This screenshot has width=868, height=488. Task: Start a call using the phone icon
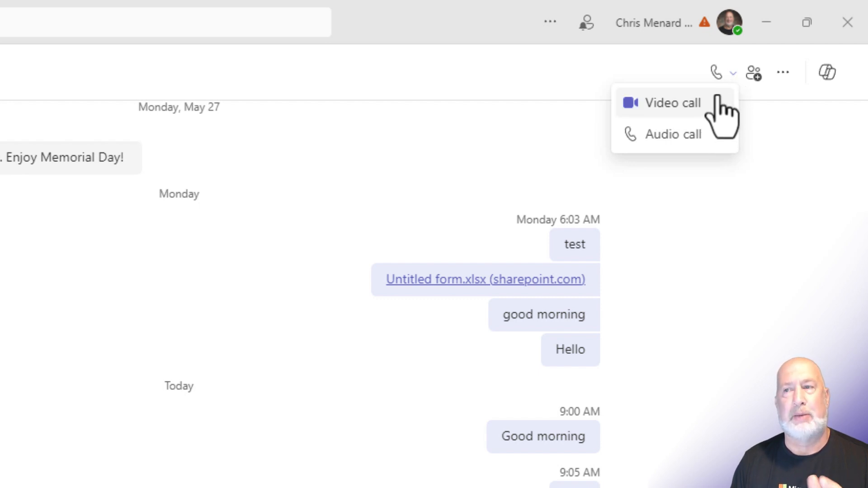(x=716, y=72)
